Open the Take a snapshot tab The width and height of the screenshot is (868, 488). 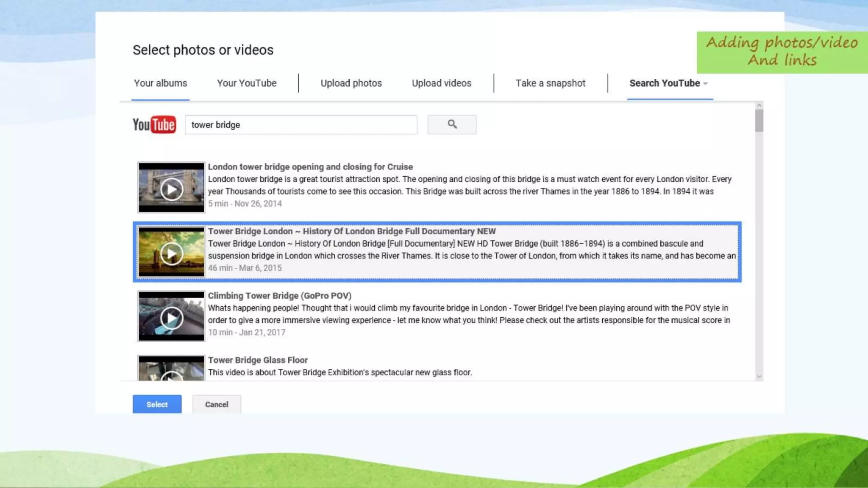coord(551,83)
